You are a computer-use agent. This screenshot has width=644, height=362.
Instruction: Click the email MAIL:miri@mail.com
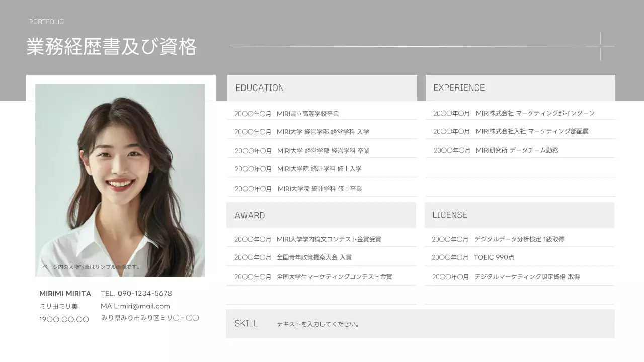tap(136, 306)
